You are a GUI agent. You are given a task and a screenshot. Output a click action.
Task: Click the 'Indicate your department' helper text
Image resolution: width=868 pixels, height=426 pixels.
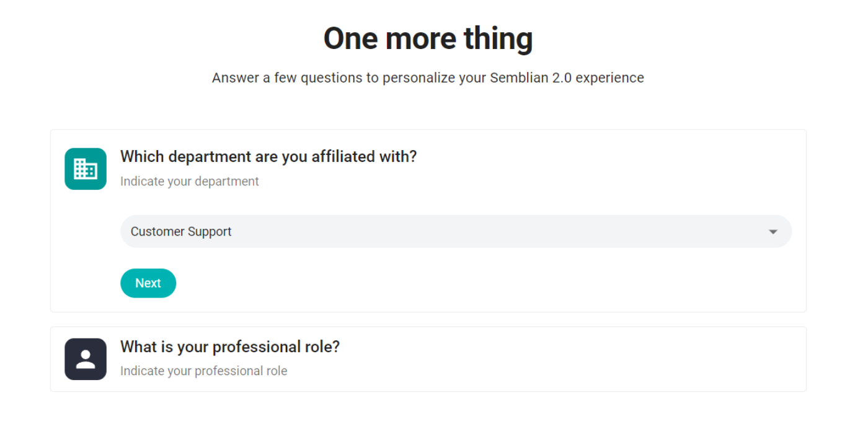(x=190, y=181)
